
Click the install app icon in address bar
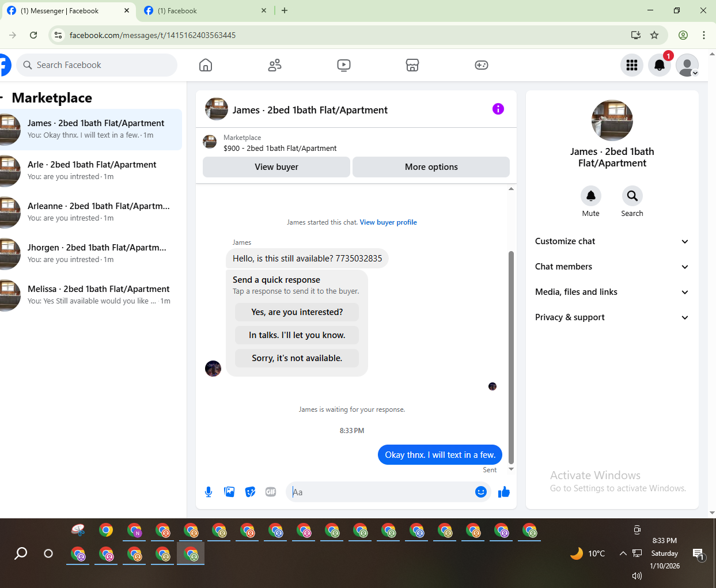click(636, 35)
